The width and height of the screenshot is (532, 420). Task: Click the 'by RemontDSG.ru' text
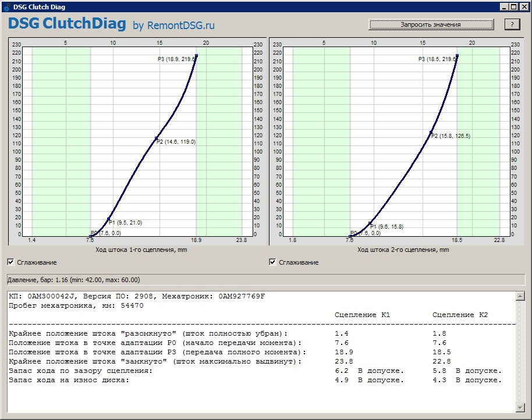click(x=173, y=25)
